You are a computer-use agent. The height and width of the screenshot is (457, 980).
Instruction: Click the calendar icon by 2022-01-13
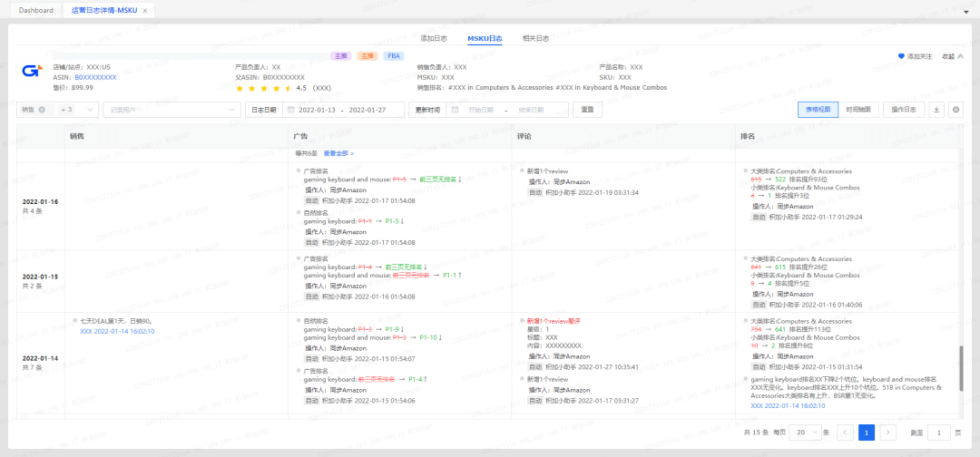click(290, 110)
